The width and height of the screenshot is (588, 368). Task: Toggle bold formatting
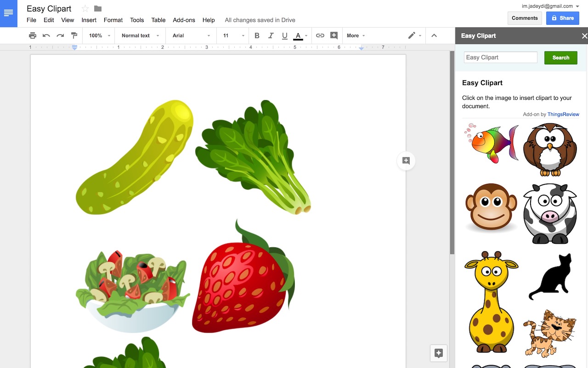(257, 35)
